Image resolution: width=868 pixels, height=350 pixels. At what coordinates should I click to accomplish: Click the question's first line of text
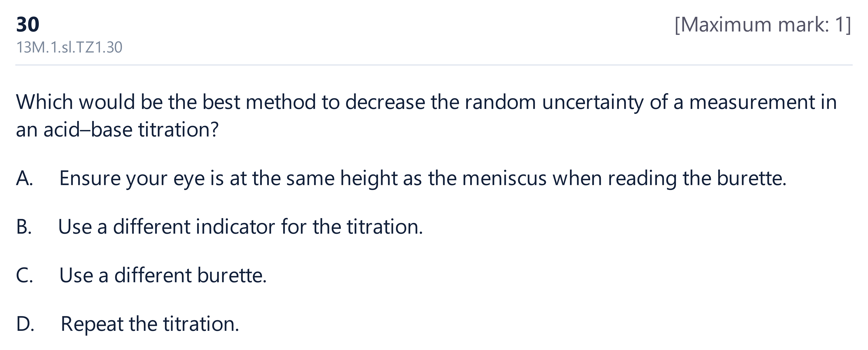click(x=426, y=102)
